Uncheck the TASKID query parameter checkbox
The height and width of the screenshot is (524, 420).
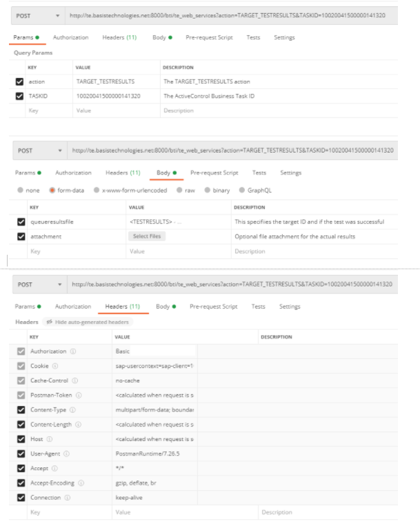(19, 96)
